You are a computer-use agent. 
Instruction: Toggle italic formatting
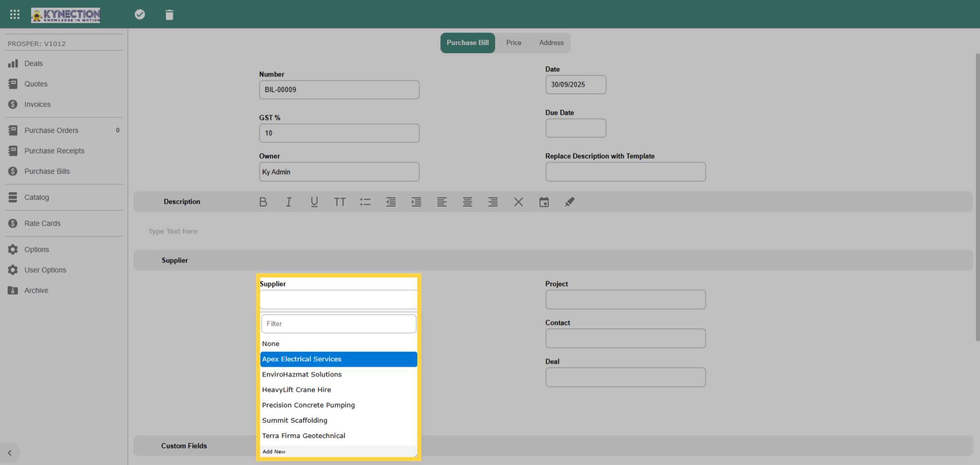[x=289, y=202]
